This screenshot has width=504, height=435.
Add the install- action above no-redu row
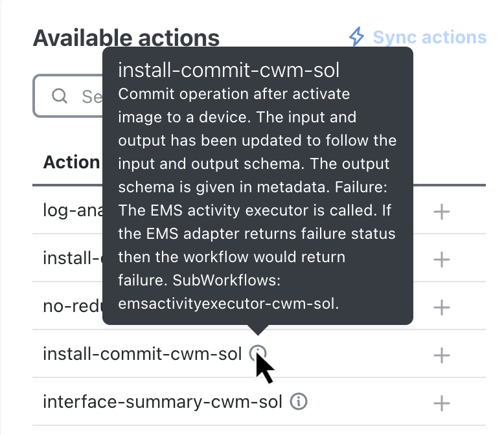point(442,260)
